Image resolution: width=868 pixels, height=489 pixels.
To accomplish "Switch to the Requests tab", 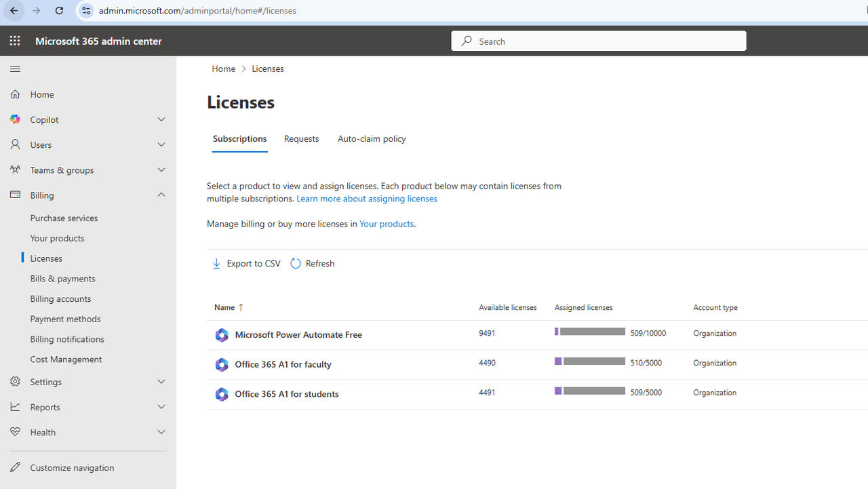I will tap(301, 138).
